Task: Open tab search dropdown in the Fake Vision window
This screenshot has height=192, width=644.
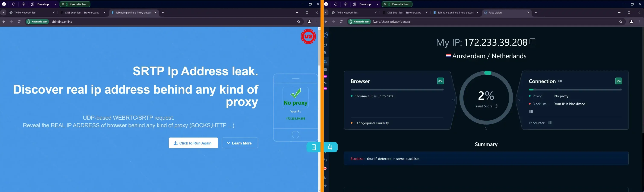Action: [325, 13]
